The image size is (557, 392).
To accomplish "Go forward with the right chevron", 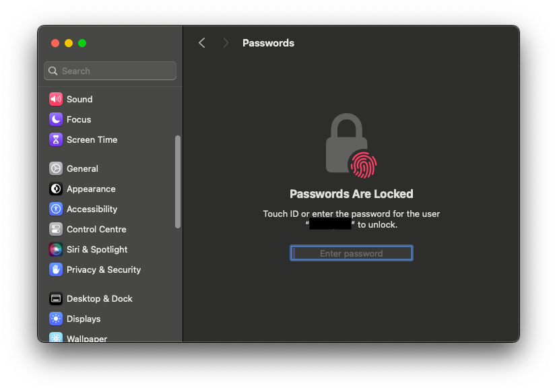I will coord(226,43).
